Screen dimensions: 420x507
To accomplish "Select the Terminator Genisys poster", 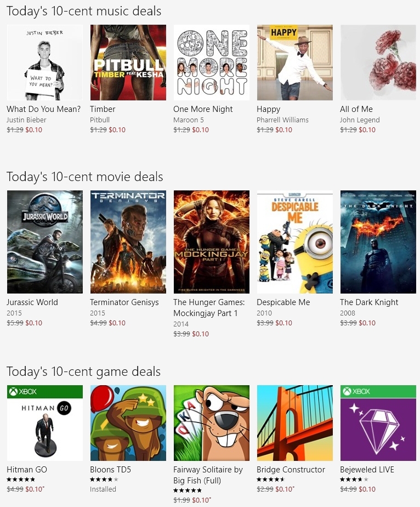I will (128, 242).
